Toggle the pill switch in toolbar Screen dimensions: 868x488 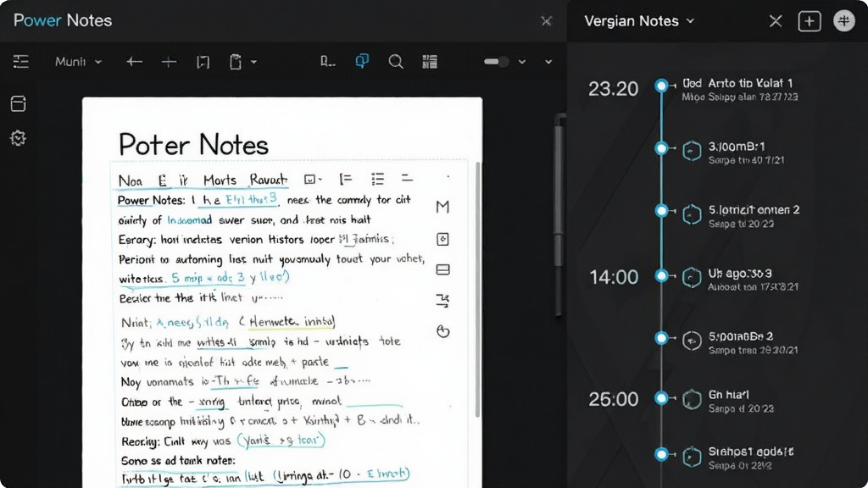pyautogui.click(x=497, y=61)
